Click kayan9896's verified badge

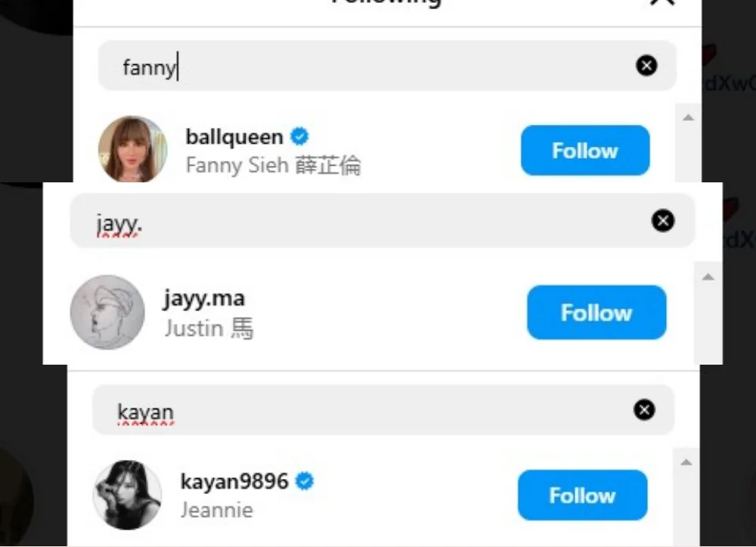click(304, 481)
